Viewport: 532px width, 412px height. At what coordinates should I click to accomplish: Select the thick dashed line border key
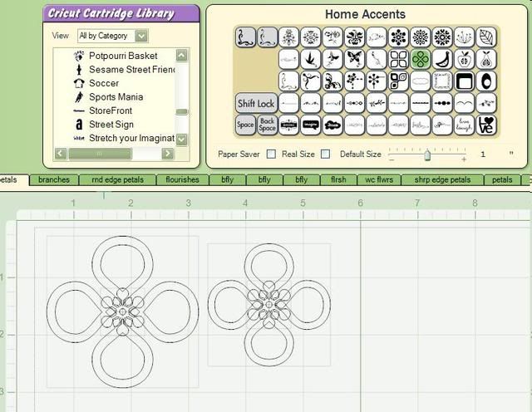420,103
